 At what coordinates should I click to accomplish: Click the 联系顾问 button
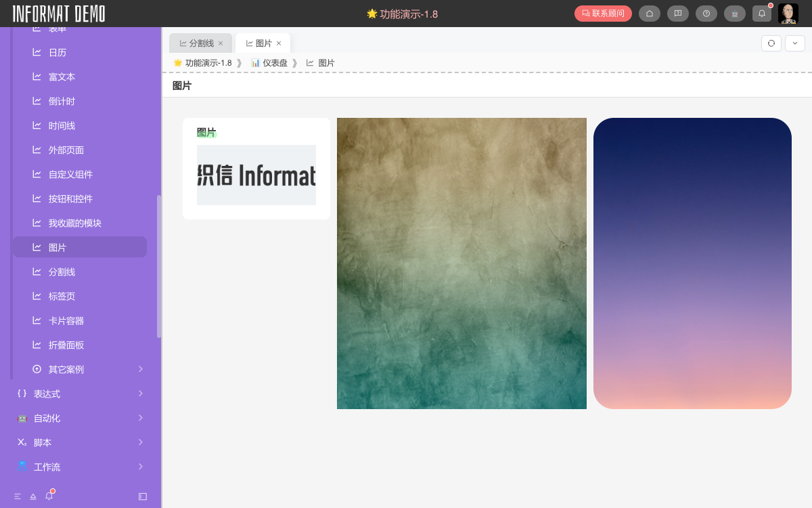603,13
